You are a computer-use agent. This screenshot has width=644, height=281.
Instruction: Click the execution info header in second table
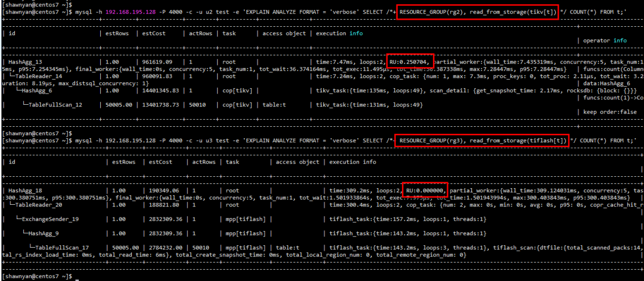click(x=353, y=162)
